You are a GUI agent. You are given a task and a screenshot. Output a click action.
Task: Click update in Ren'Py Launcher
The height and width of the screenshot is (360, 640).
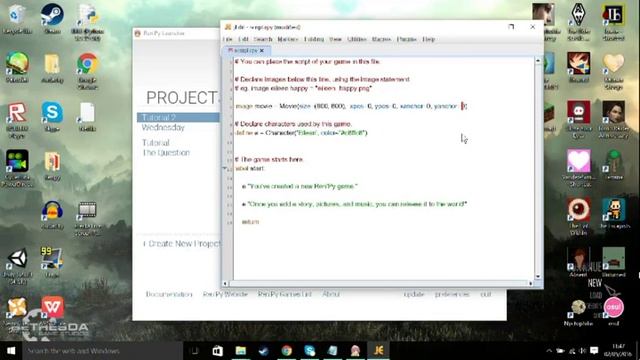click(x=414, y=294)
